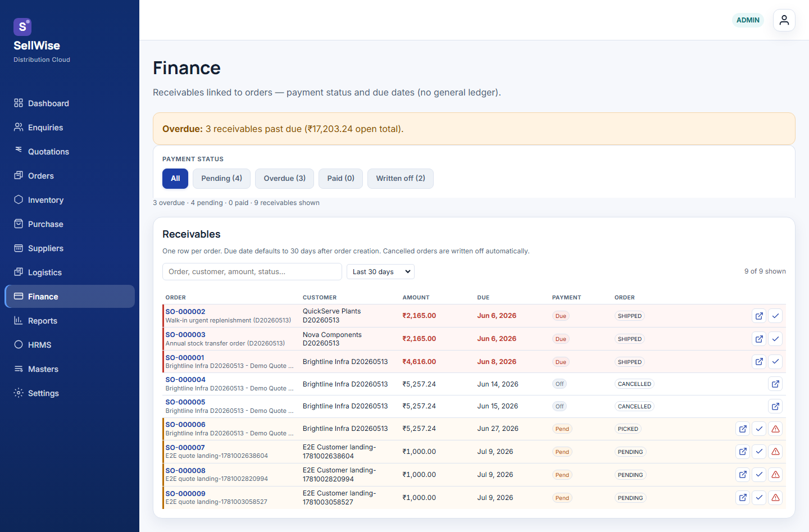The width and height of the screenshot is (809, 532).
Task: Click due date Jun 27, 2026
Action: [498, 429]
